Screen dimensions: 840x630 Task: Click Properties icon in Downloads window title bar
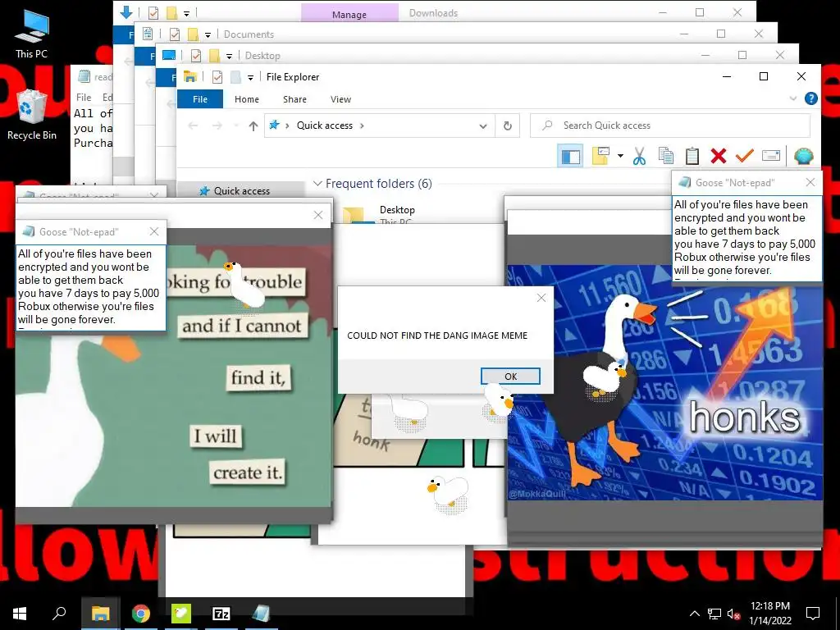[153, 13]
